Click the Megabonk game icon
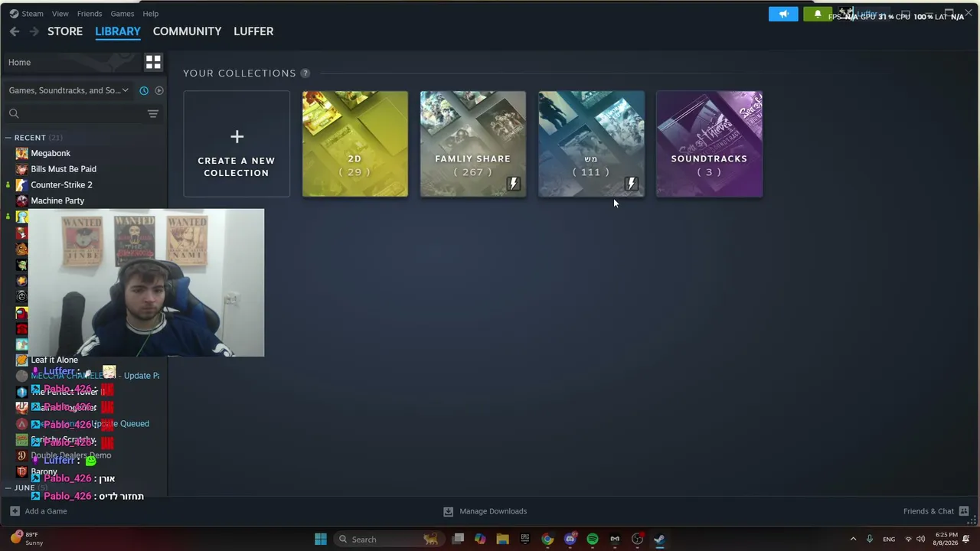Screen dimensions: 980x551 pyautogui.click(x=21, y=153)
